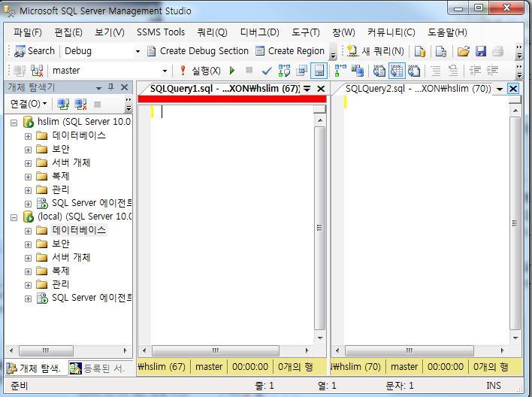
Task: Click the Save disk icon
Action: coord(481,52)
